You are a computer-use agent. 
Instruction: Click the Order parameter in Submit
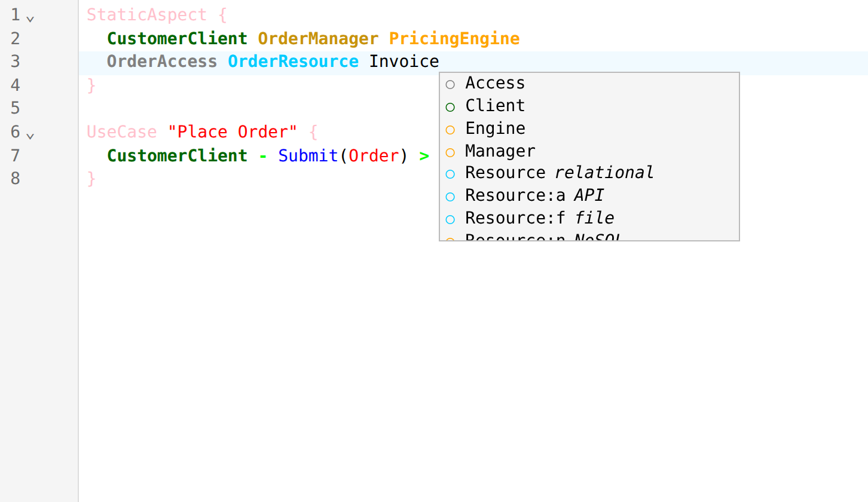(374, 155)
